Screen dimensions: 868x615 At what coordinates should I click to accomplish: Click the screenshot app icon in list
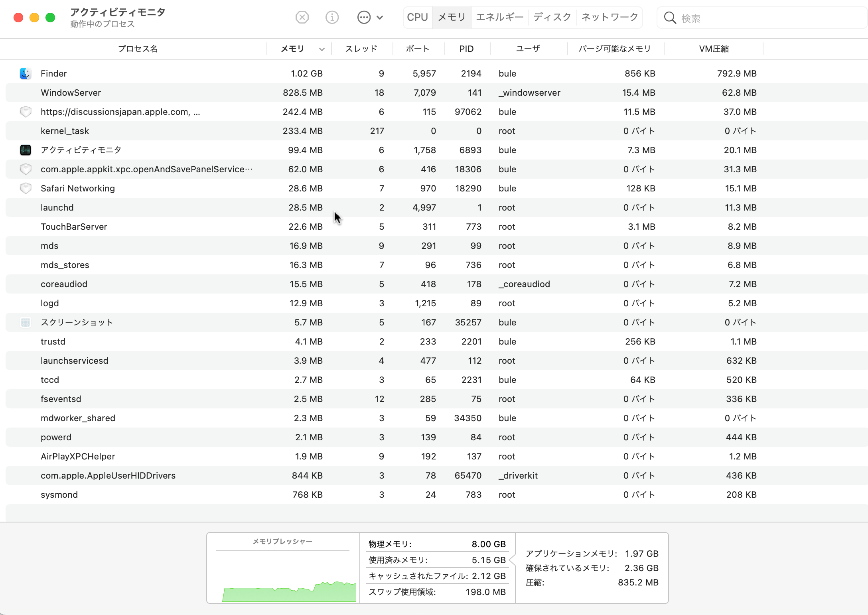(x=26, y=322)
